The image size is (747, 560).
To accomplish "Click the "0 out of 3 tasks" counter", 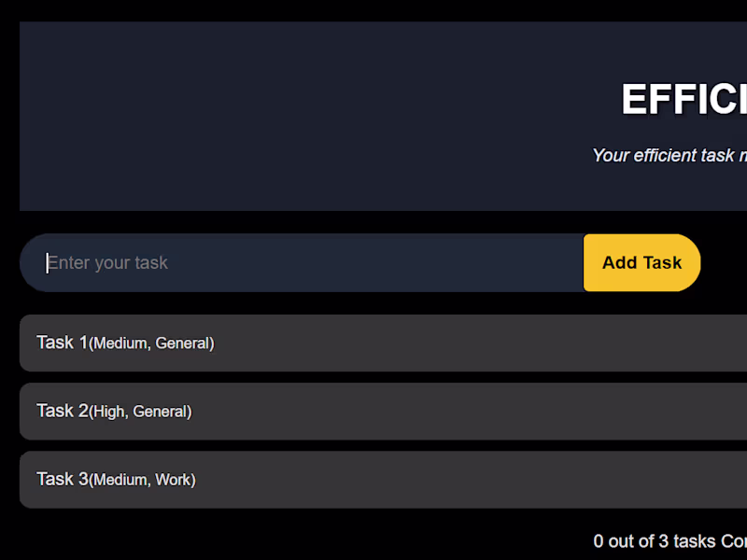I will coord(655,541).
